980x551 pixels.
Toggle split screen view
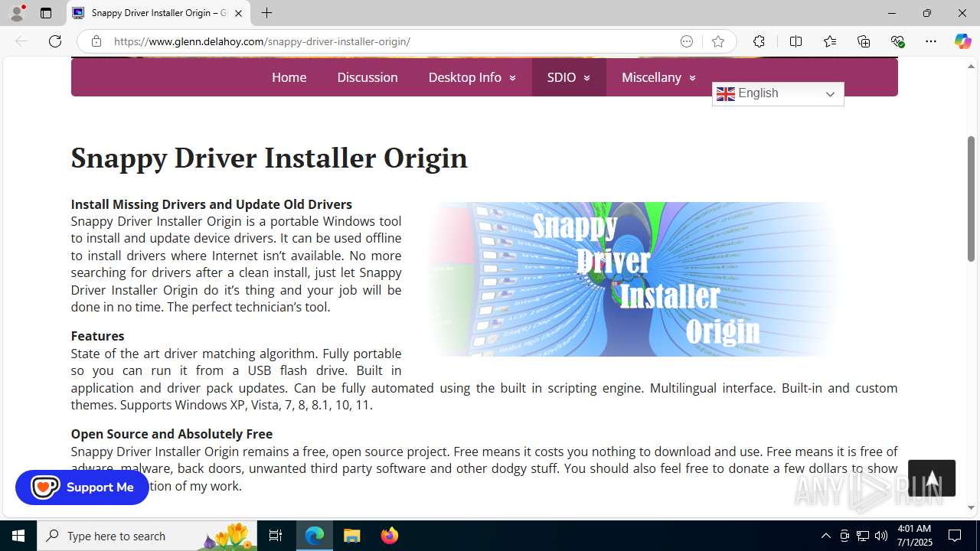click(795, 41)
